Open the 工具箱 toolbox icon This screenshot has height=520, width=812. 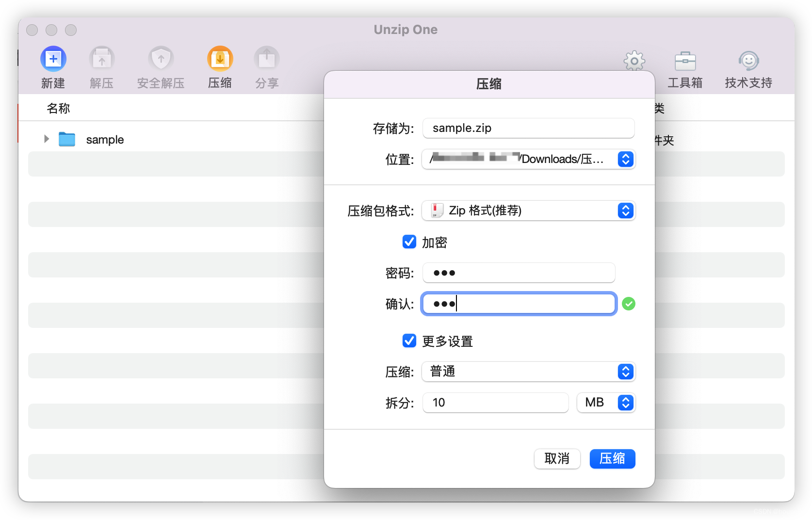(685, 61)
